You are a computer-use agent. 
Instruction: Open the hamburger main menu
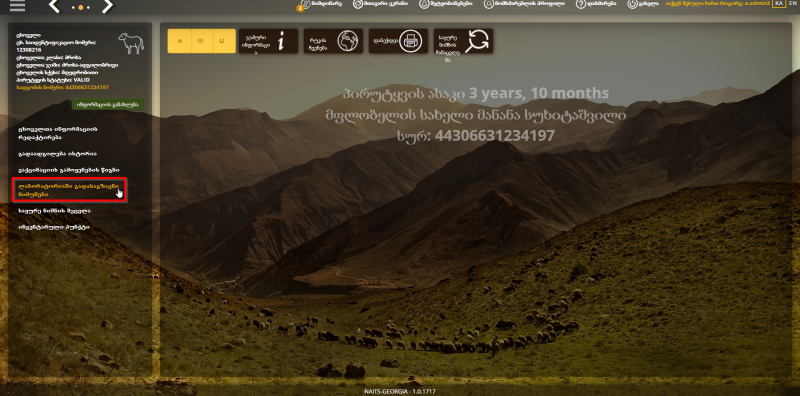17,6
